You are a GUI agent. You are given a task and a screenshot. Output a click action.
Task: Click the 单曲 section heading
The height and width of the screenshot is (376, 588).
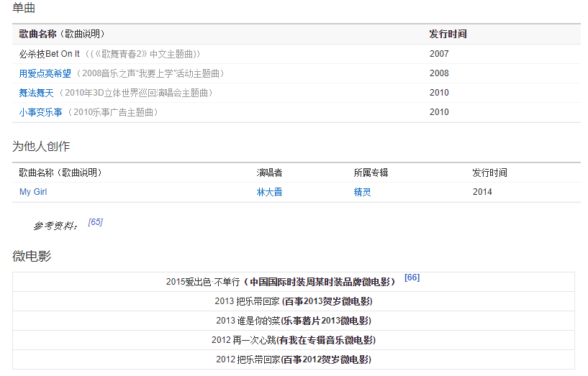24,9
